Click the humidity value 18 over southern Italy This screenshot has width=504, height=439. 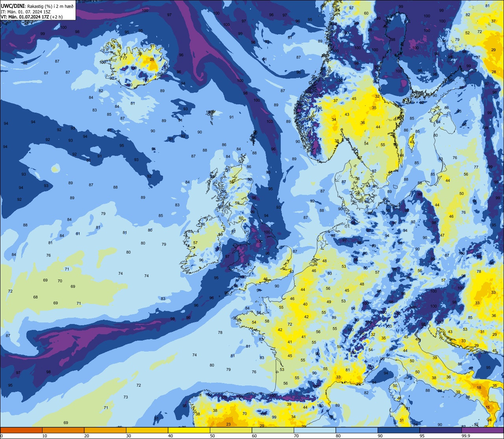pos(479,388)
